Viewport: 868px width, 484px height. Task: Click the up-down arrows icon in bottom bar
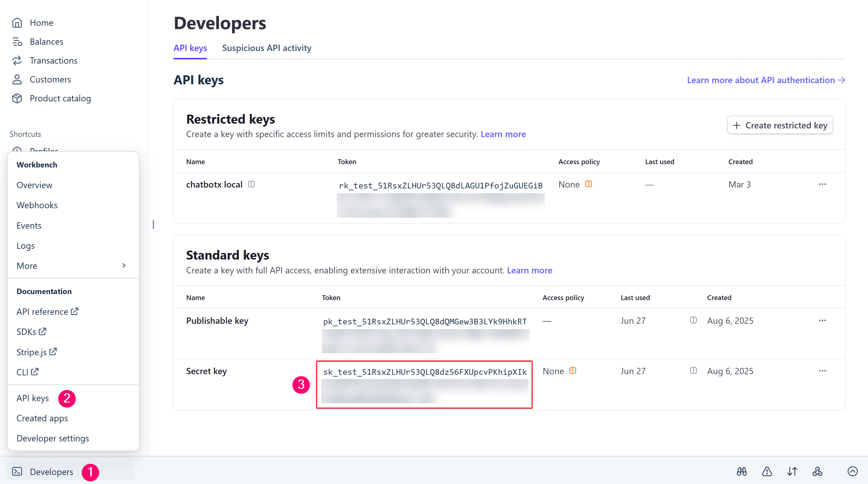792,471
